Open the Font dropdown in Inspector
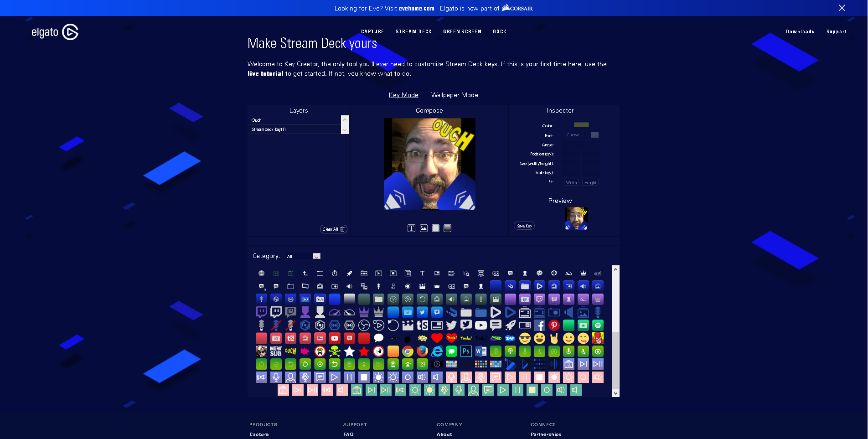This screenshot has height=439, width=868. click(x=582, y=135)
